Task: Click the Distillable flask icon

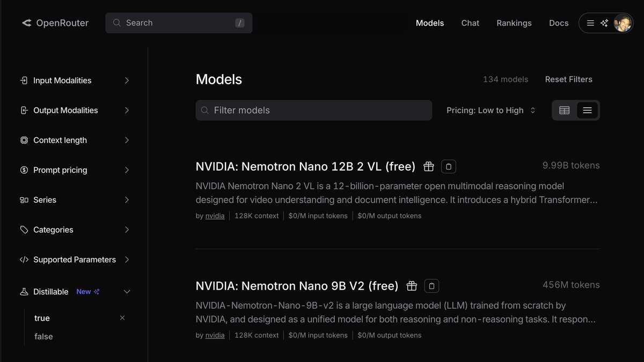Action: point(24,292)
